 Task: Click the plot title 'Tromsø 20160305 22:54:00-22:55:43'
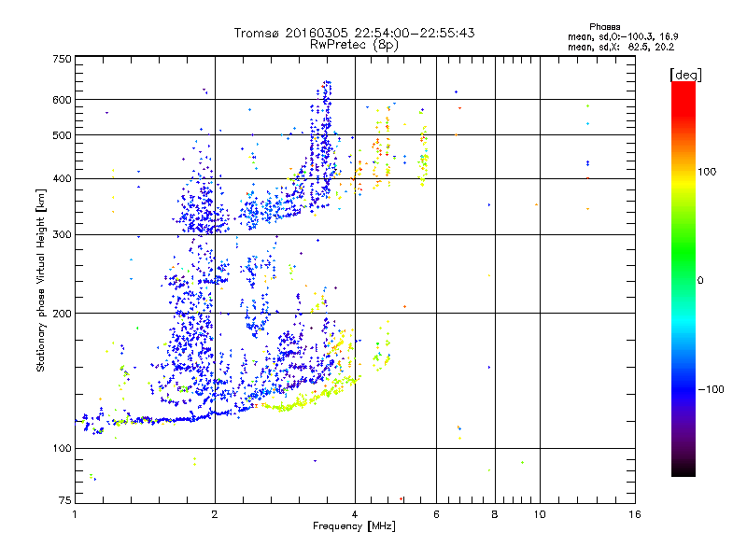point(354,33)
